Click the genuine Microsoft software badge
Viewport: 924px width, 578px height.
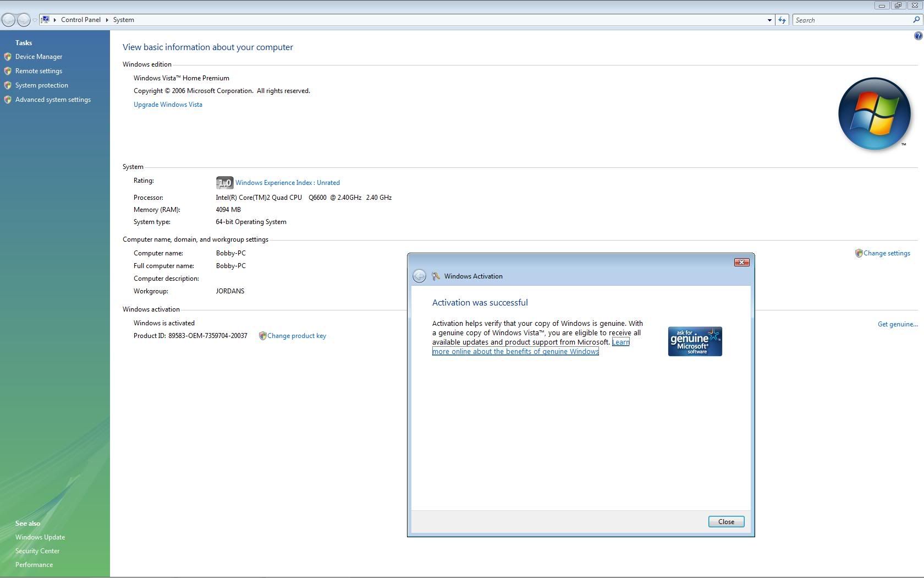(x=695, y=341)
